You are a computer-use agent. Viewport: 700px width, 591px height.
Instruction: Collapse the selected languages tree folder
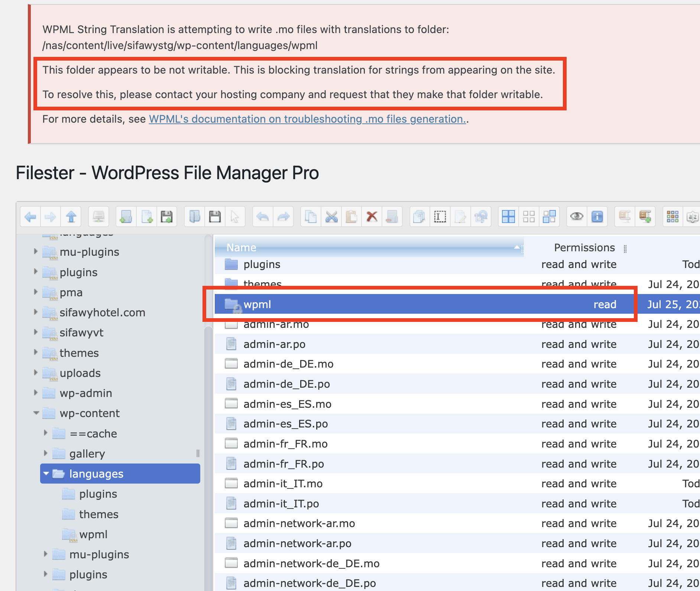point(46,474)
